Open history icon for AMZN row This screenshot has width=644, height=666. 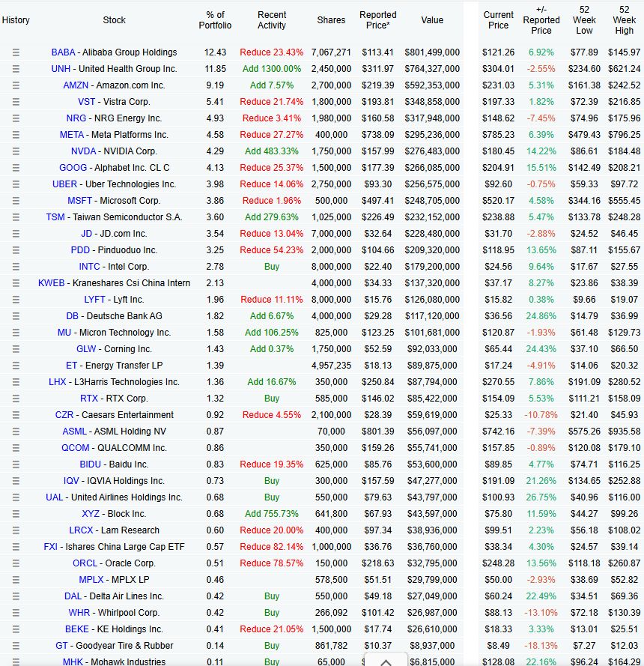(x=16, y=85)
